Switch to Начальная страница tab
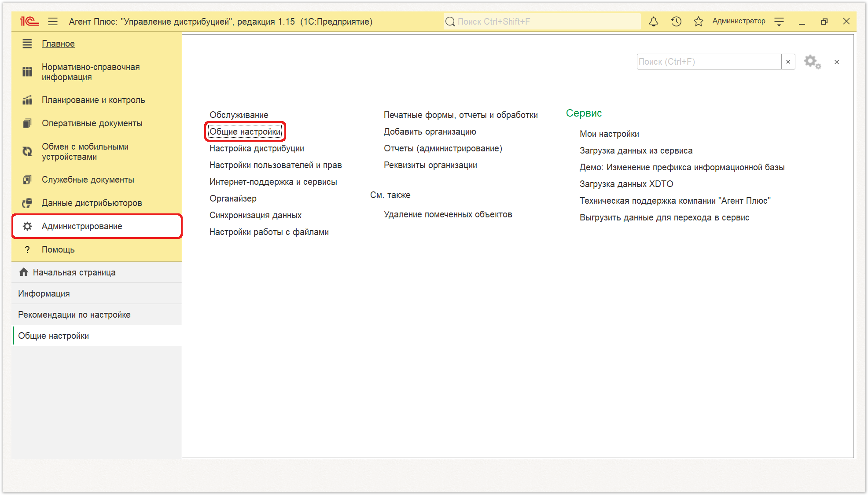 pos(97,272)
